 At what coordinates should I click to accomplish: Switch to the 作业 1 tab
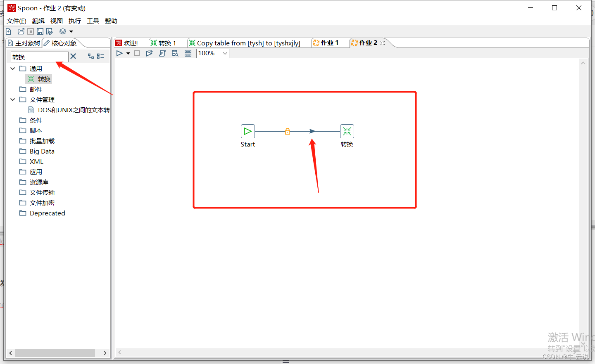pos(326,43)
